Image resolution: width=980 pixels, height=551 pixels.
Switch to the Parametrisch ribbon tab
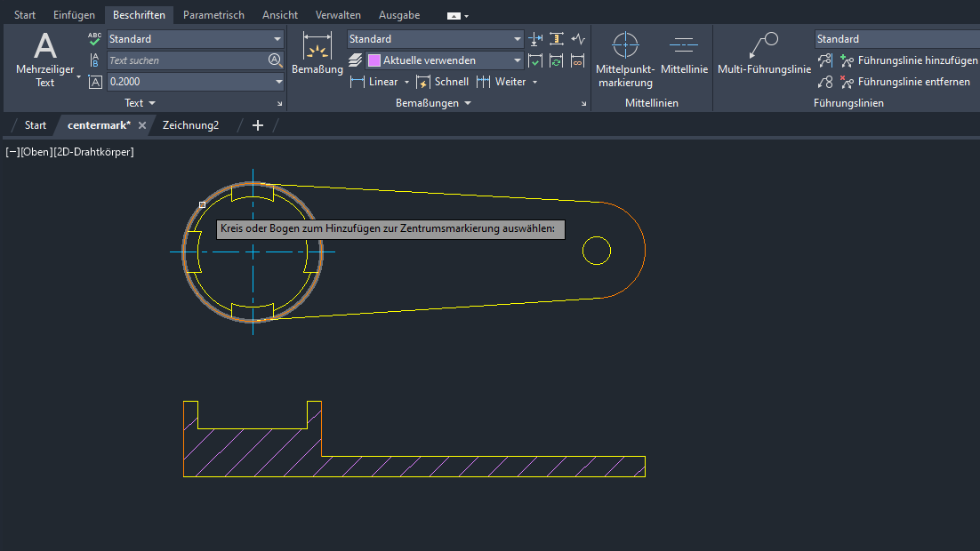tap(213, 15)
